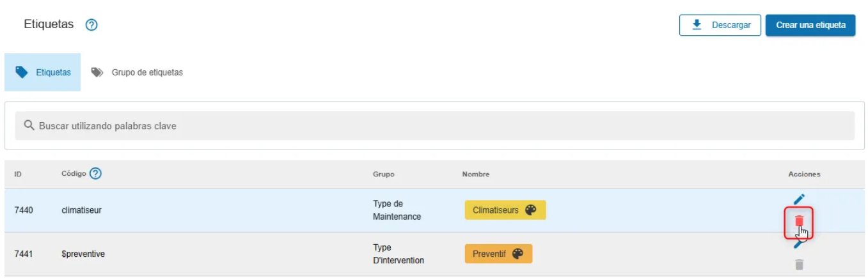Click gray trash icon for $preventive row

coord(799,265)
